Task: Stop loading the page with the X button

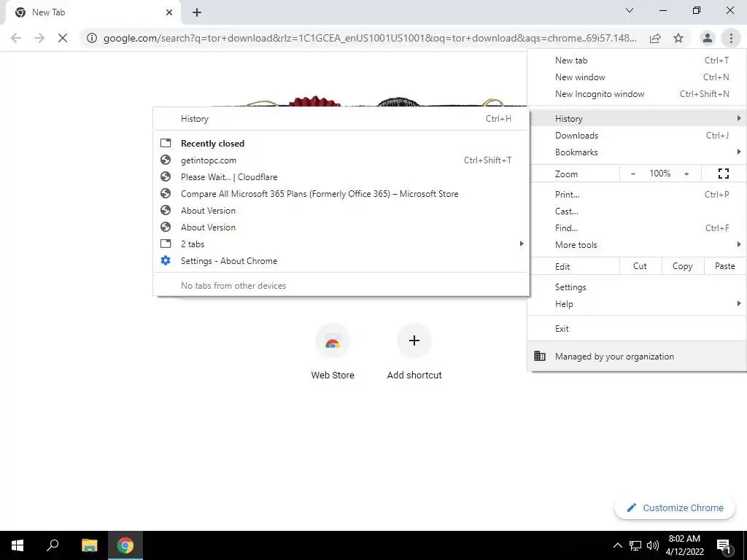Action: click(63, 38)
